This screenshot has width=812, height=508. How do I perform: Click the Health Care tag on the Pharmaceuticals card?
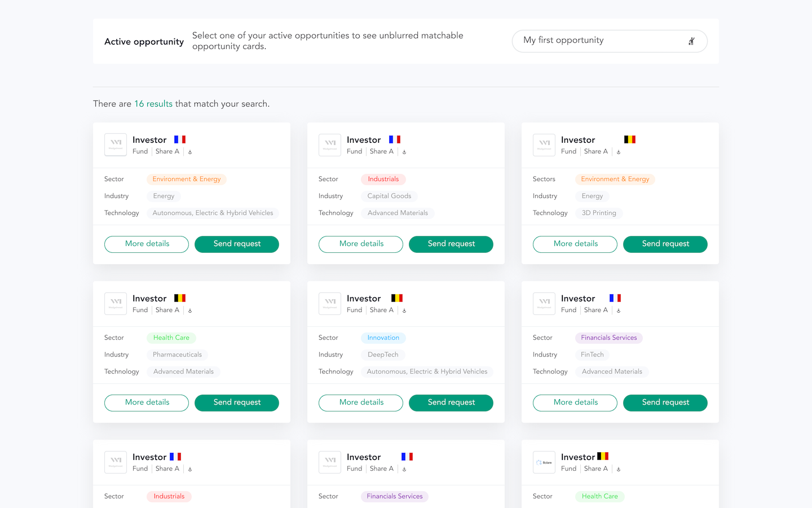[171, 338]
